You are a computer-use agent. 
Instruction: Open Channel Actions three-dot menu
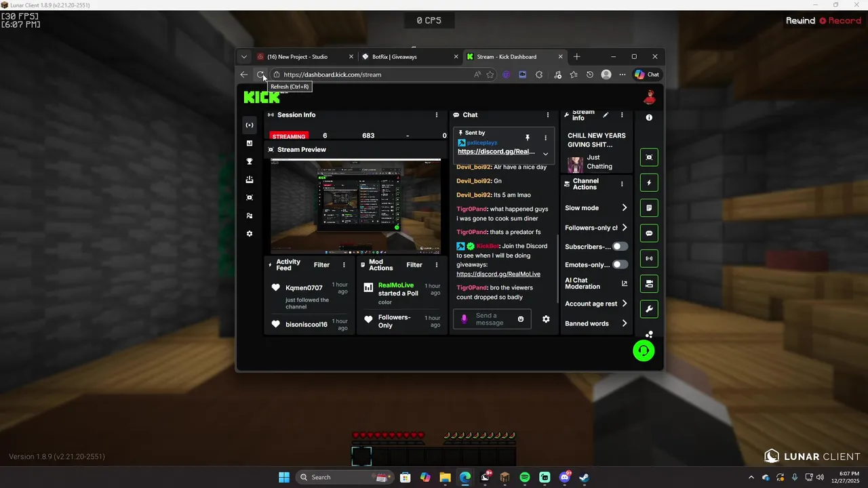tap(622, 184)
